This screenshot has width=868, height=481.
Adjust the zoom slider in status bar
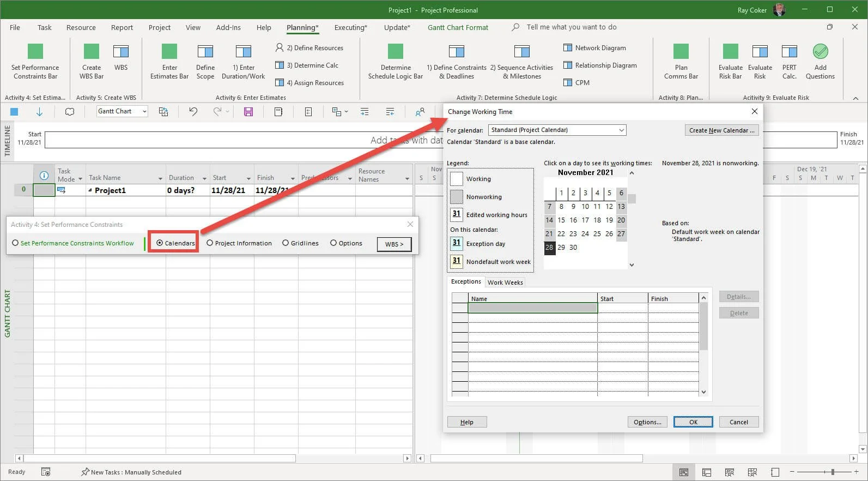click(x=833, y=472)
